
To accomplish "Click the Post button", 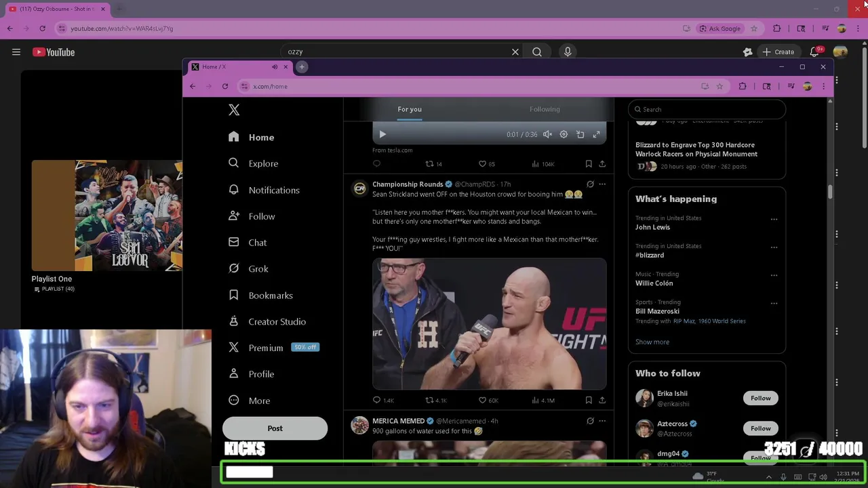I will click(275, 428).
